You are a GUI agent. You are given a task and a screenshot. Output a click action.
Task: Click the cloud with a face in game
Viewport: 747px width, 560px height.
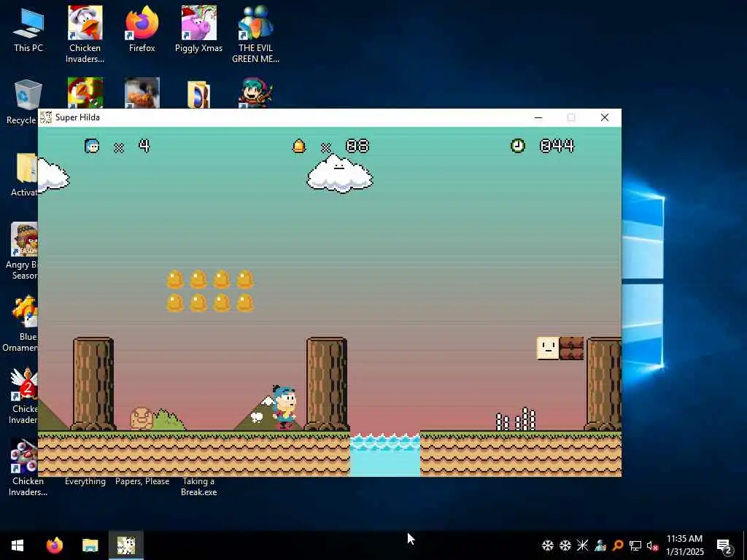pyautogui.click(x=340, y=174)
